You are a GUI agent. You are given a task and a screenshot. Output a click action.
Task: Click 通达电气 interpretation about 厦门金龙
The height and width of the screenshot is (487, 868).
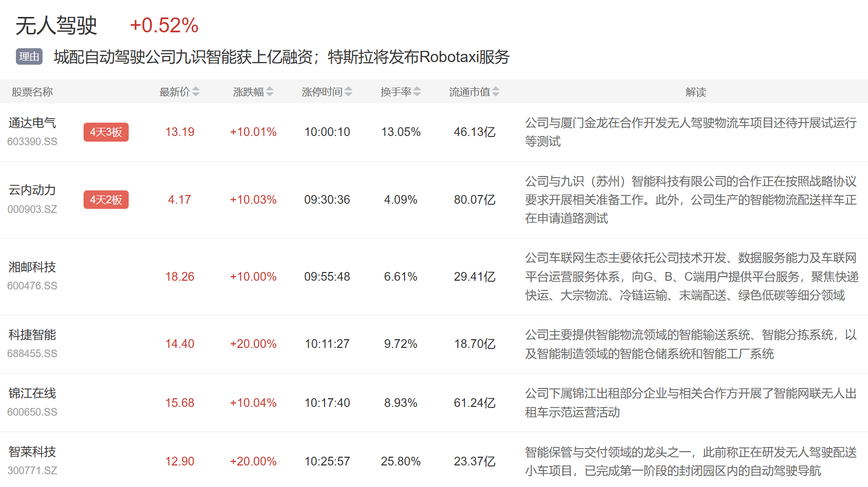tap(691, 132)
